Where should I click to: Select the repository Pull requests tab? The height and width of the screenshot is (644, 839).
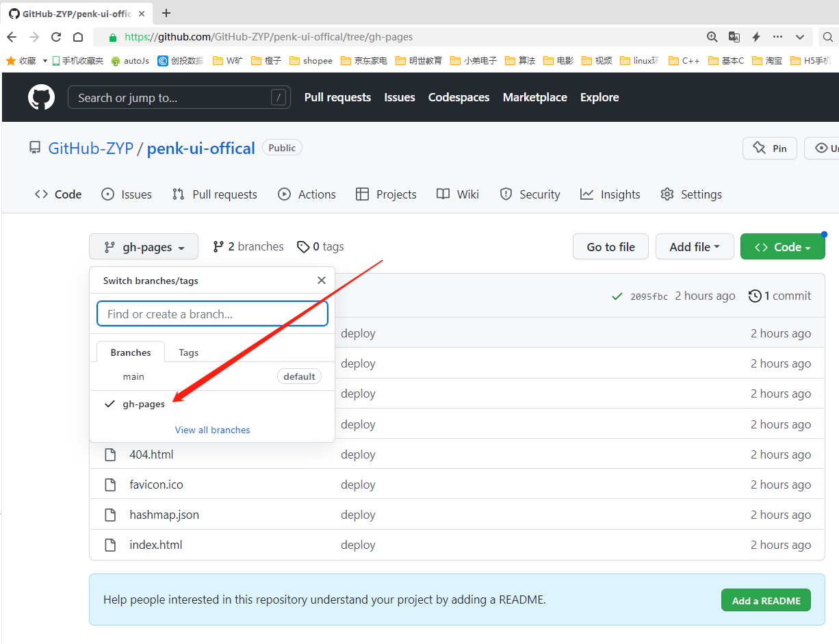[x=215, y=194]
